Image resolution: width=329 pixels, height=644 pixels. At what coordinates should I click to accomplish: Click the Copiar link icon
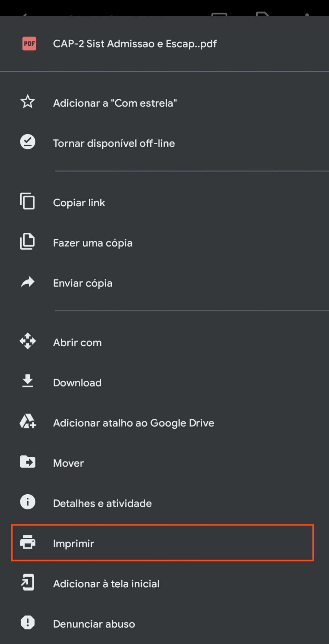pyautogui.click(x=28, y=202)
